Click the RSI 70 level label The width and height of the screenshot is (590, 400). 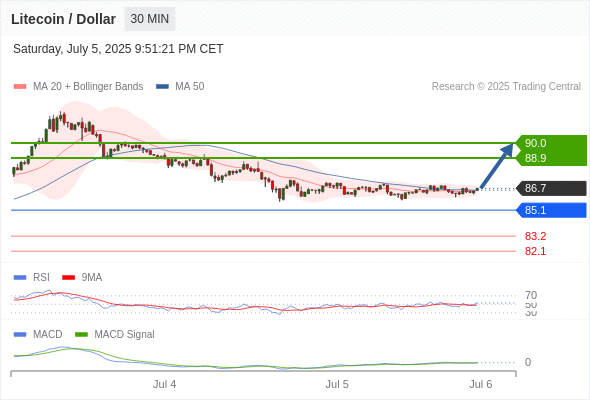pyautogui.click(x=531, y=295)
